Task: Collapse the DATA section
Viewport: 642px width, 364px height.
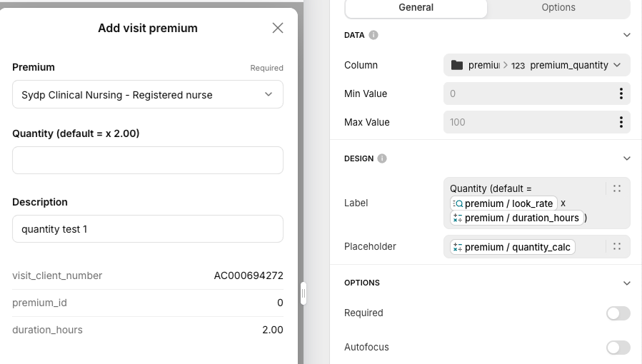Action: (626, 35)
